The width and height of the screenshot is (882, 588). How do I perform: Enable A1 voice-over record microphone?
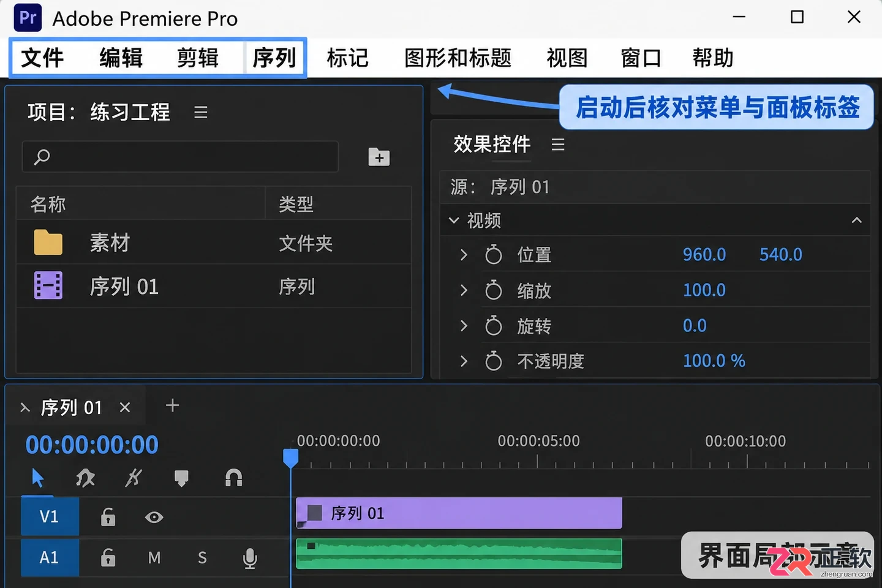250,559
